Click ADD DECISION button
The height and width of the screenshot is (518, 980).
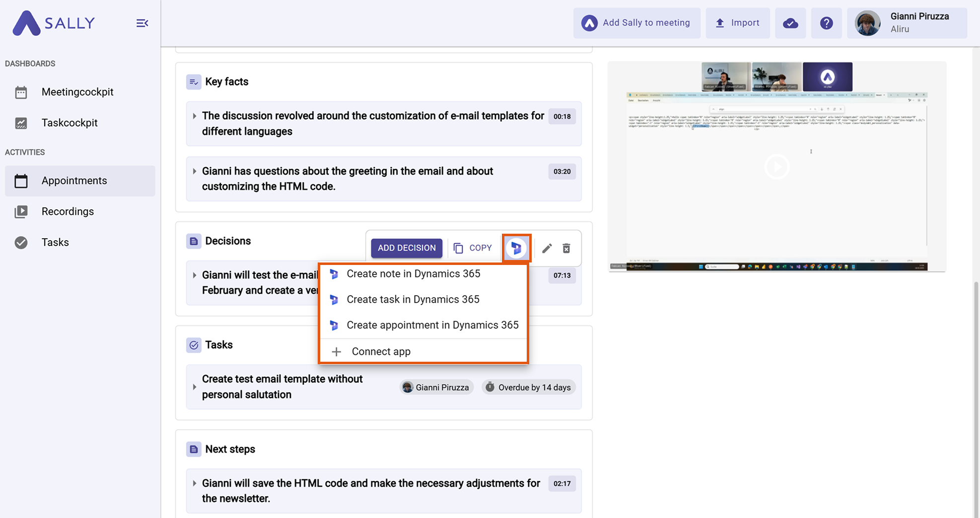coord(407,248)
